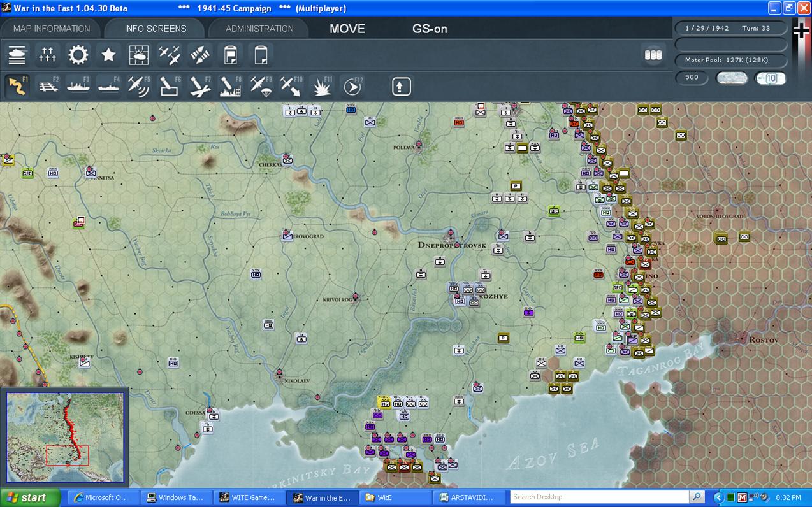Activate the F11 explosion mode
The height and width of the screenshot is (507, 812).
click(322, 86)
